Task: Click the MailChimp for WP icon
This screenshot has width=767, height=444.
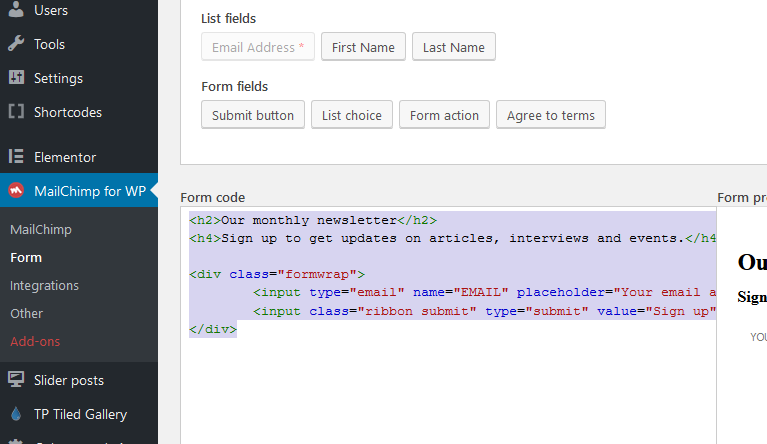Action: [16, 191]
